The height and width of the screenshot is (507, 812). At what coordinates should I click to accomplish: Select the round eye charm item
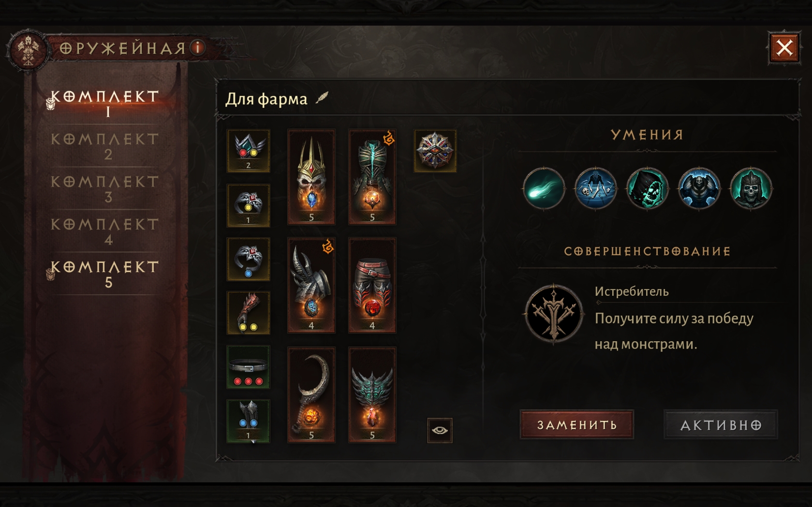click(435, 151)
